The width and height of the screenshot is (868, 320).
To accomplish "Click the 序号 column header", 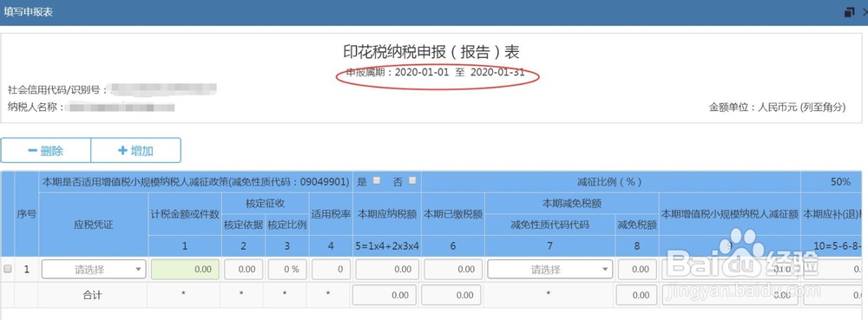I will 27,214.
